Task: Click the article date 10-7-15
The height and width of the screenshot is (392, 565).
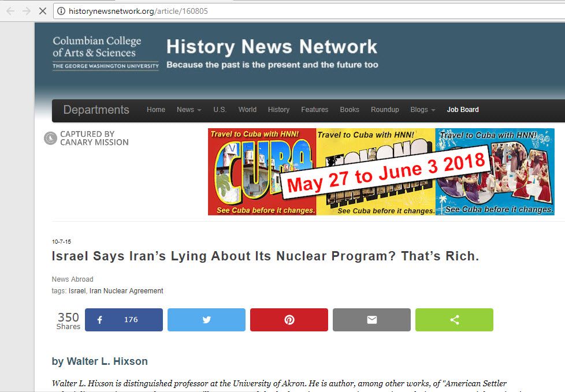Action: coord(61,241)
